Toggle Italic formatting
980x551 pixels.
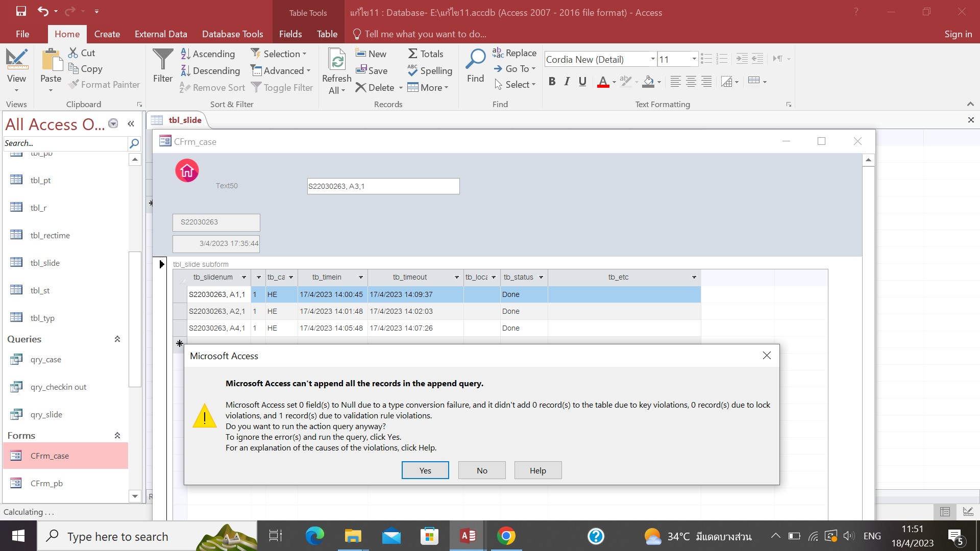[567, 81]
